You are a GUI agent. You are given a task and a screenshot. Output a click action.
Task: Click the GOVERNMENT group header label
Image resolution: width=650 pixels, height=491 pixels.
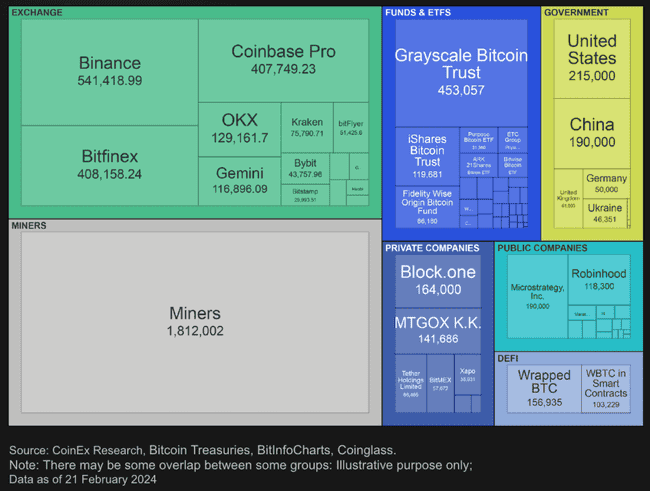pos(576,12)
